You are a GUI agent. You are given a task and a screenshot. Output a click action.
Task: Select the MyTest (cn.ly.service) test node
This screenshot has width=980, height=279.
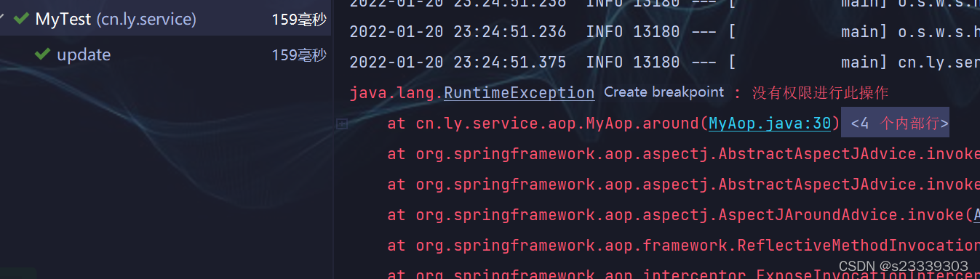(165, 20)
